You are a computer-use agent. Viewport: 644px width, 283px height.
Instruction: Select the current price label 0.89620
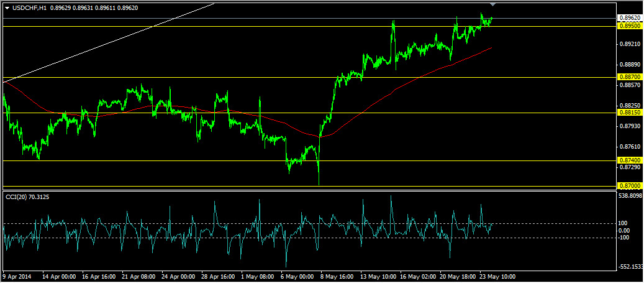click(629, 18)
